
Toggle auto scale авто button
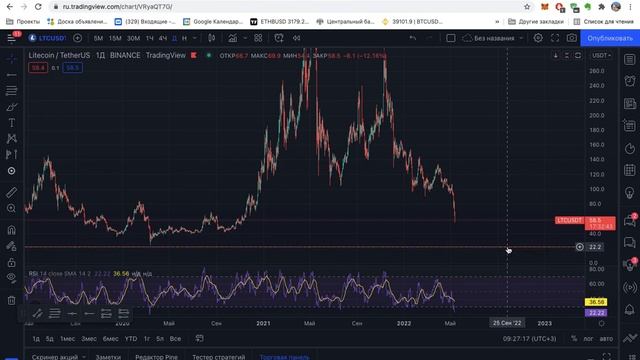click(x=606, y=338)
